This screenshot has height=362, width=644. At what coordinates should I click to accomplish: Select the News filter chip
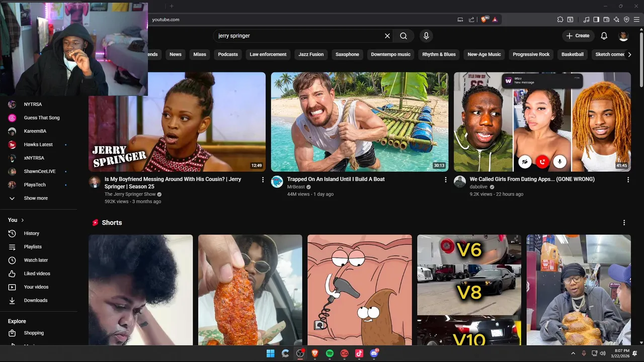coord(176,54)
